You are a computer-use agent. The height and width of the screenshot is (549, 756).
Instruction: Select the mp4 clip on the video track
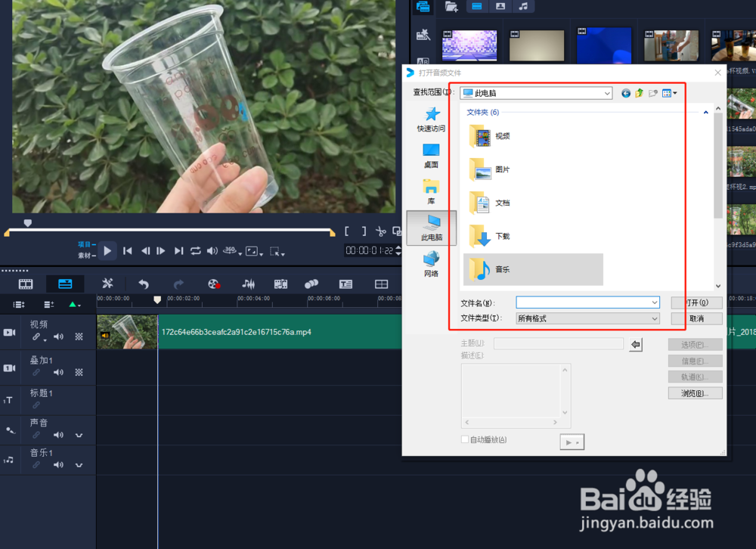[x=249, y=332]
